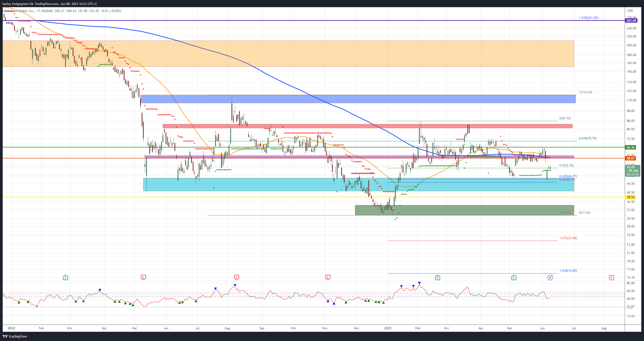The height and width of the screenshot is (341, 644).
Task: Click the green earnings marker near March 2022
Action: tap(65, 277)
